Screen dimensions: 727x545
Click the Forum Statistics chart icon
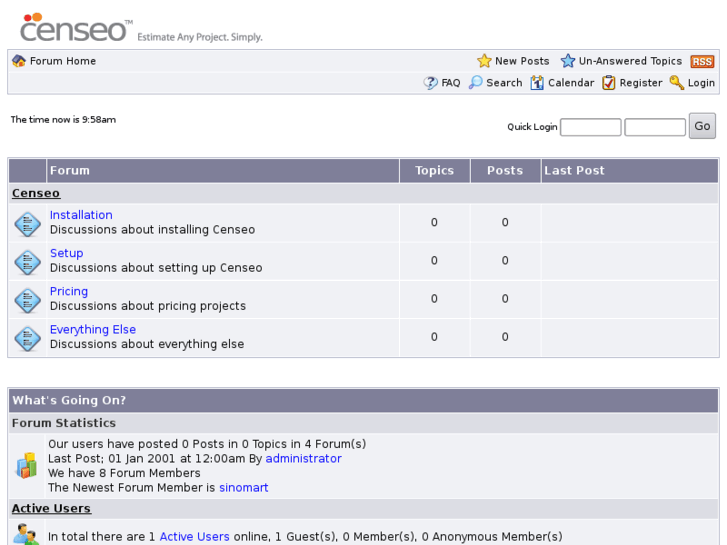click(x=27, y=465)
